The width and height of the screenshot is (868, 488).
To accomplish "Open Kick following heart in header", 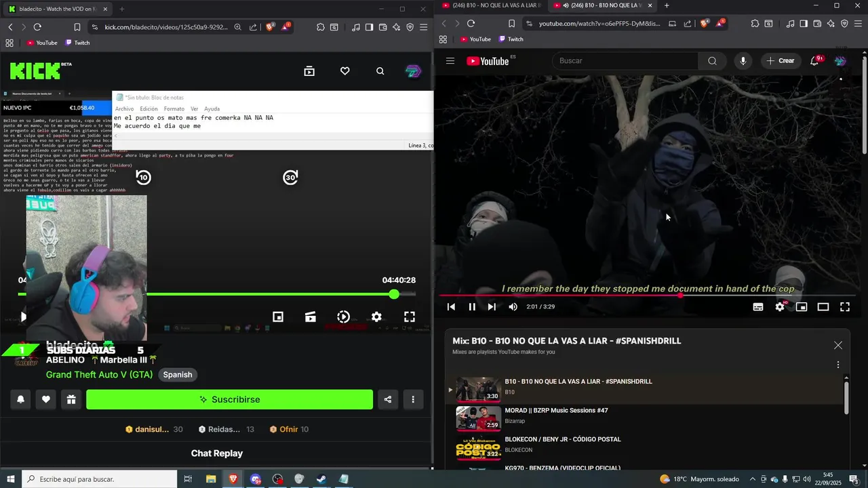I will point(344,71).
